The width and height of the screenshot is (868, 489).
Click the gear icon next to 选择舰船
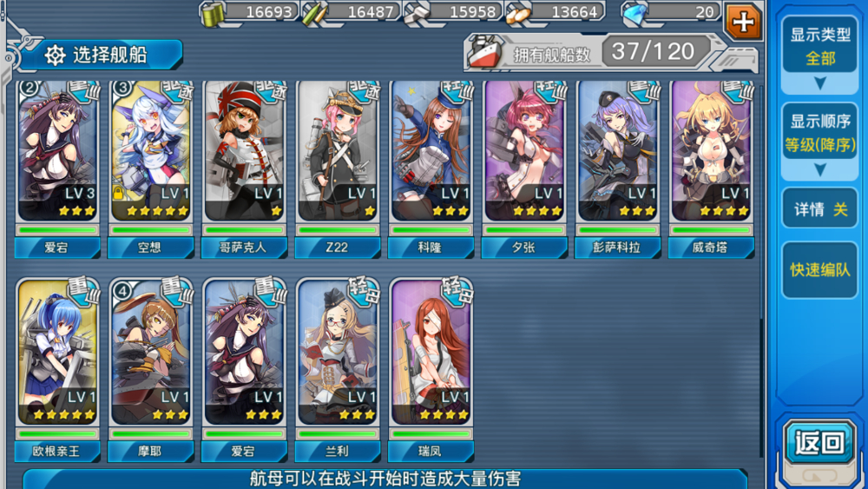[x=55, y=55]
